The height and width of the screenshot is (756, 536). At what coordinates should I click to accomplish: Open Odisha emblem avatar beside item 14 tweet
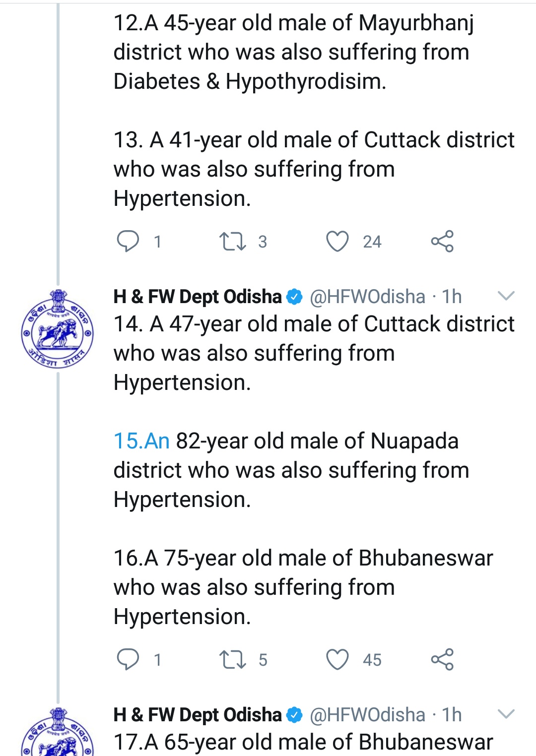(x=57, y=329)
